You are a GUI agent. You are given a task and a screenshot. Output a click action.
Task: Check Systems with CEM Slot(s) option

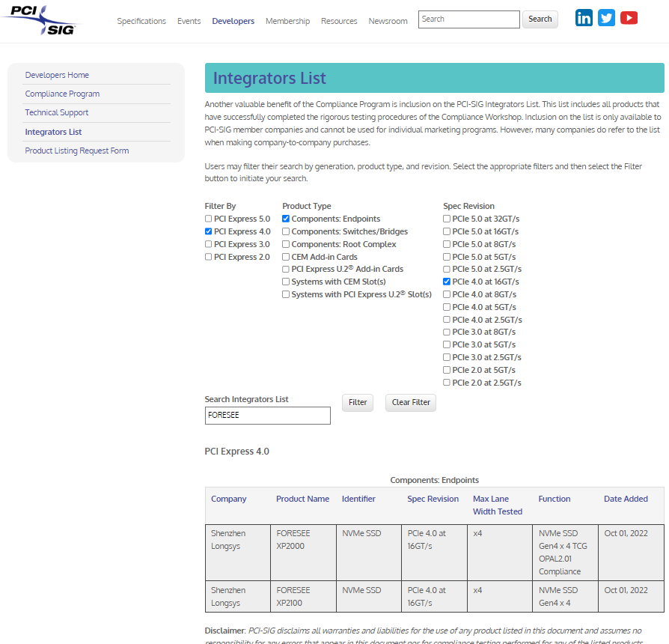click(285, 282)
